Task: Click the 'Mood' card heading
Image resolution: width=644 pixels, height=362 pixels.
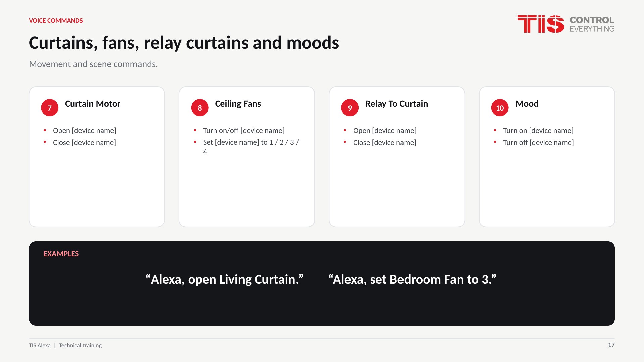Action: 527,104
